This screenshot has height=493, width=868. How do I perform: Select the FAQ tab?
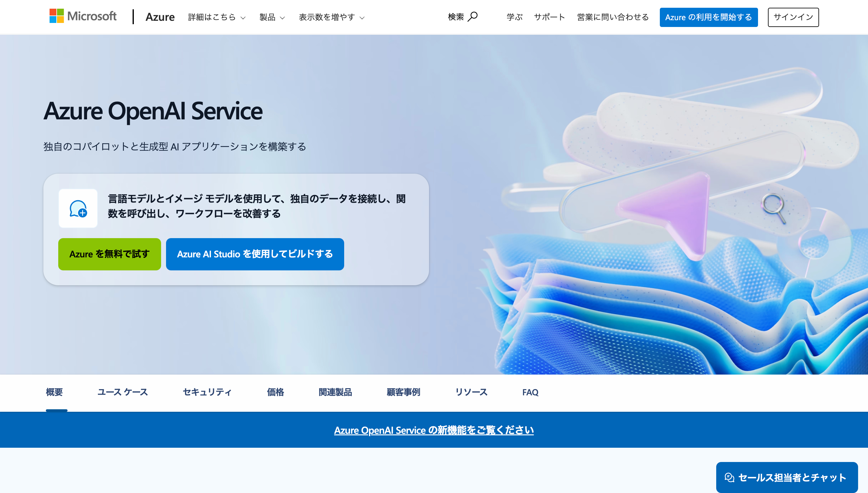[530, 392]
